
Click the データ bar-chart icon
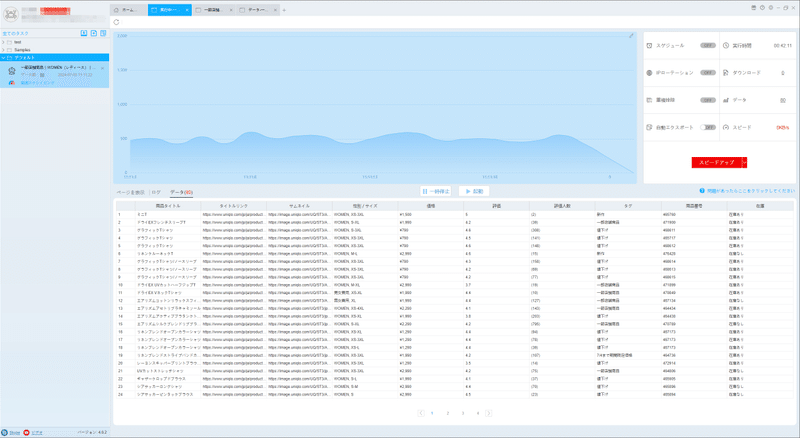point(726,100)
